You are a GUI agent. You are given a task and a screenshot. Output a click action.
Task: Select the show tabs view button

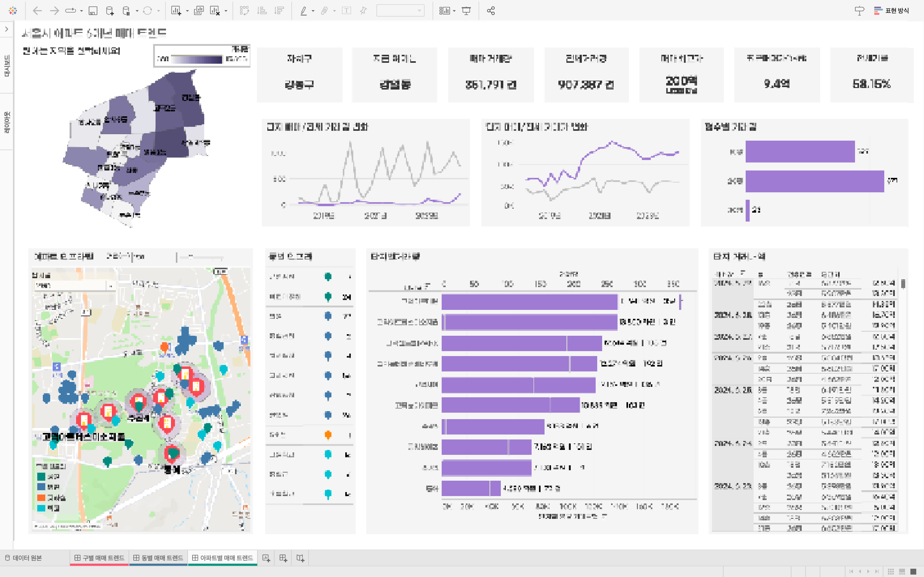(x=913, y=571)
